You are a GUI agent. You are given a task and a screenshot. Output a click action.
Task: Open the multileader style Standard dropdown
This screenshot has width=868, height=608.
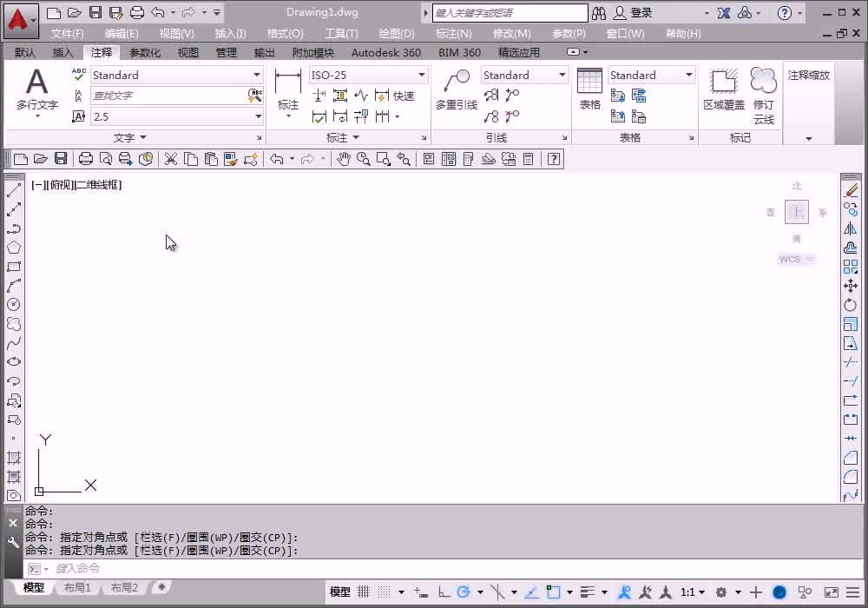pyautogui.click(x=562, y=75)
